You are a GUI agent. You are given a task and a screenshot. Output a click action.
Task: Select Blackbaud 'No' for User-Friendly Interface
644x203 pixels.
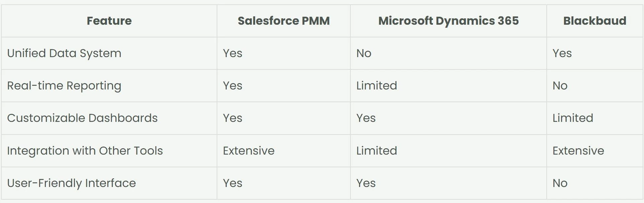click(x=560, y=183)
